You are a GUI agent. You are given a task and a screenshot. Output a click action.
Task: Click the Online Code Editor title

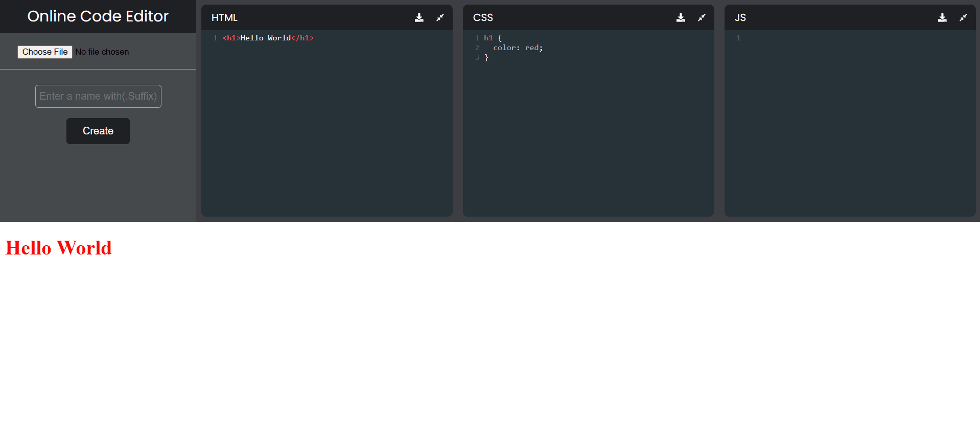98,16
